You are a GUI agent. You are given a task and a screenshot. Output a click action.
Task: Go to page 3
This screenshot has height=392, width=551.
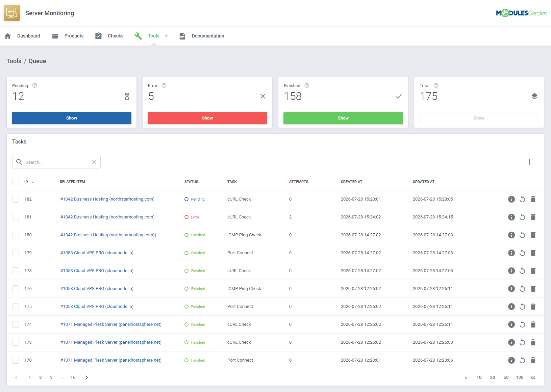51,377
